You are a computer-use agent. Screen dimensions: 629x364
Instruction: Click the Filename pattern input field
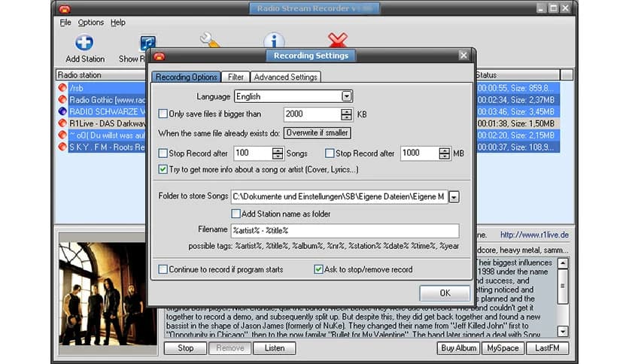point(345,230)
